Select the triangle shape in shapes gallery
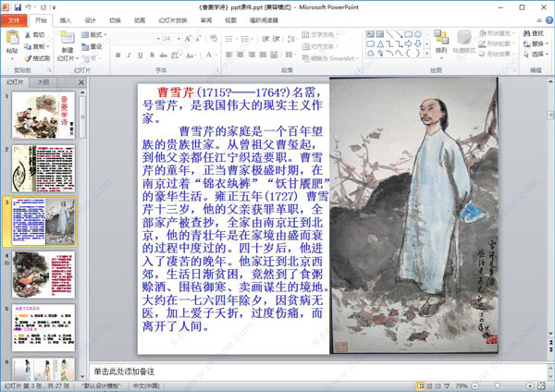The width and height of the screenshot is (555, 392). (380, 43)
